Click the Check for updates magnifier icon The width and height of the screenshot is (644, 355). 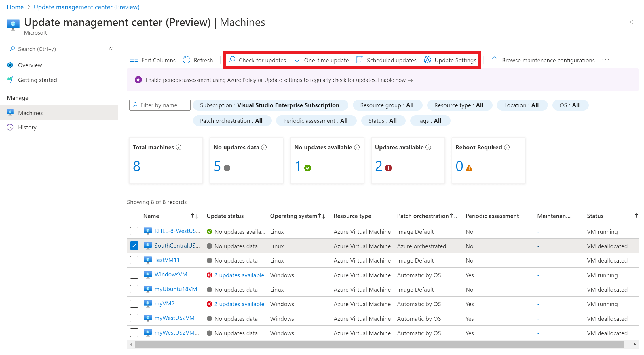pos(232,60)
